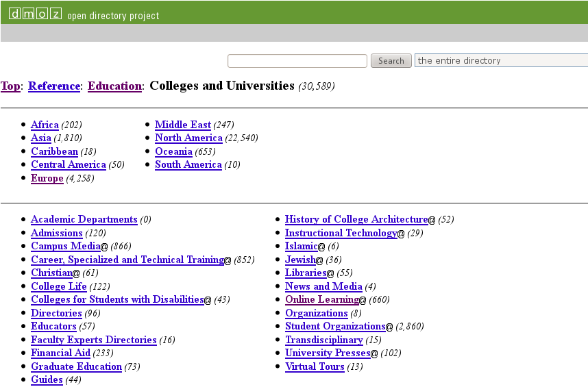Open the Education breadcrumb link
Screen dimensions: 588x387
(114, 86)
